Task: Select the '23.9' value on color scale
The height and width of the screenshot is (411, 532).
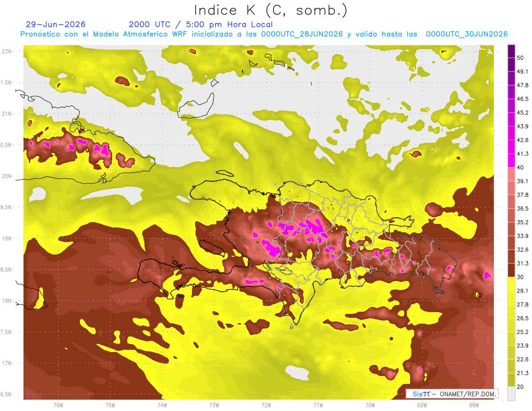Action: (x=522, y=346)
